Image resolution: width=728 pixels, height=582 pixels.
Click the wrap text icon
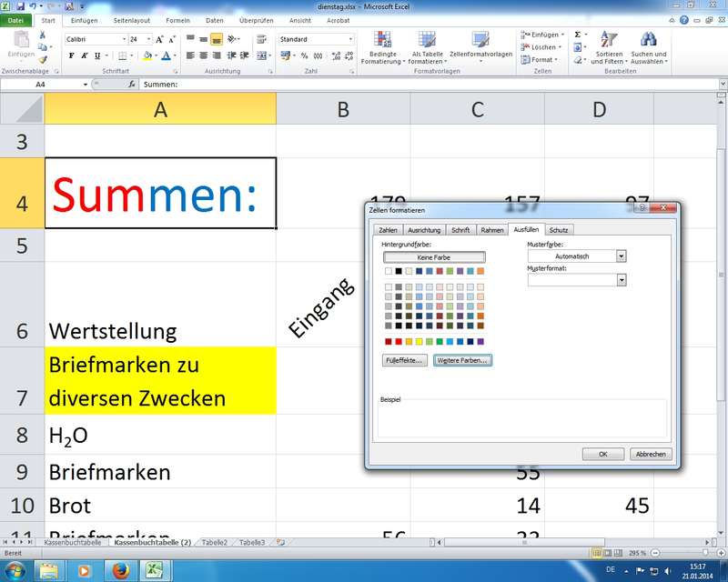pos(262,39)
